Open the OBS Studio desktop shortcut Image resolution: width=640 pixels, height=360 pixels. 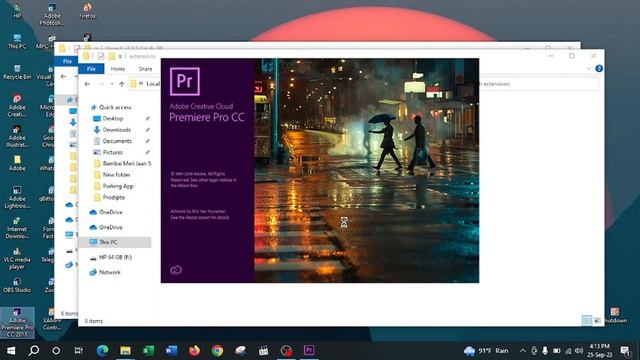point(17,285)
